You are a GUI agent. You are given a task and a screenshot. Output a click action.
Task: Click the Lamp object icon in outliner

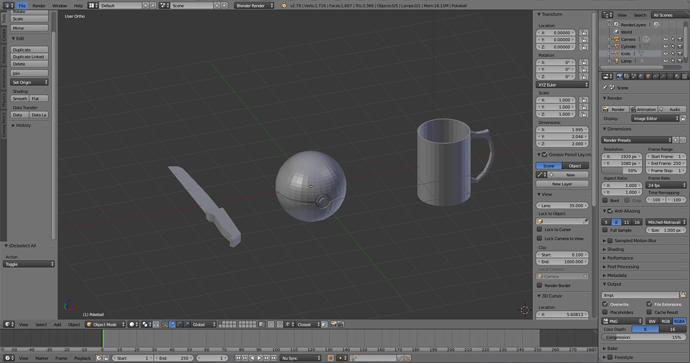(617, 61)
